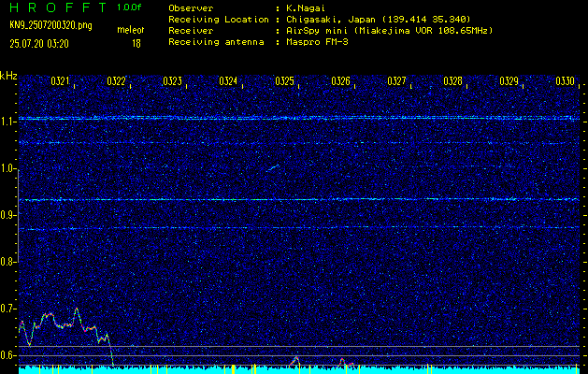588x374 pixels.
Task: Click the 0325 time marker
Action: click(x=284, y=81)
